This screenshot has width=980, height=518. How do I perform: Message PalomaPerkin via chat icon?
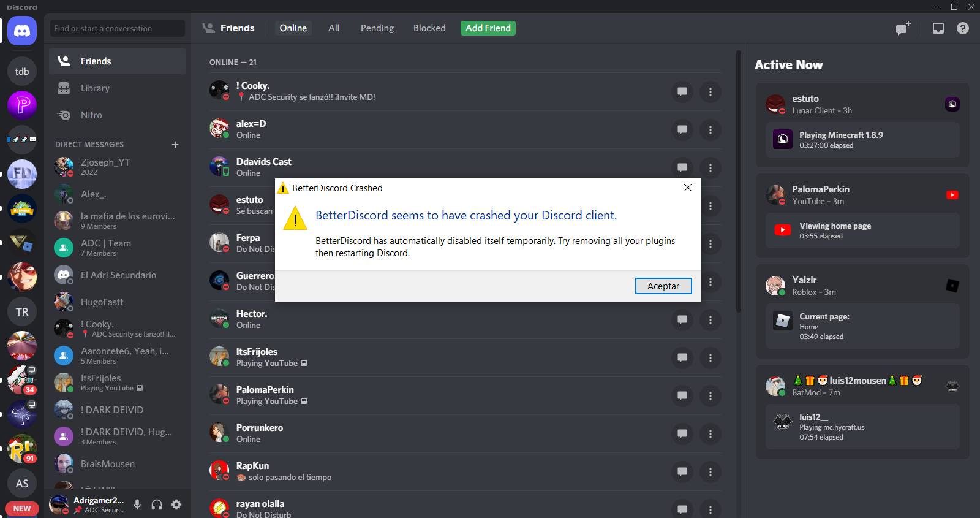(x=682, y=396)
